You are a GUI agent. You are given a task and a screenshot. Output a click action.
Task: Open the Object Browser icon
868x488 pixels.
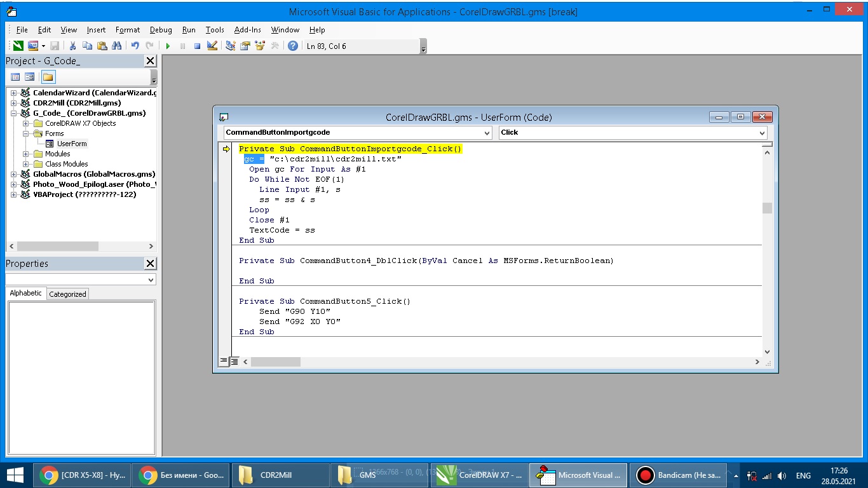tap(260, 46)
